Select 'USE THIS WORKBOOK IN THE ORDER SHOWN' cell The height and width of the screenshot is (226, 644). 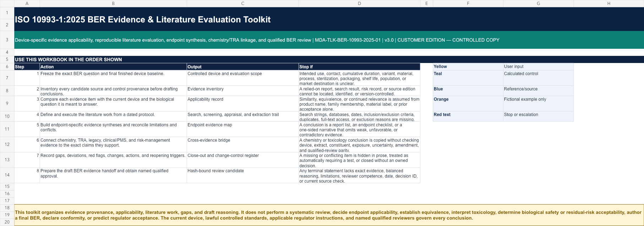pos(329,59)
